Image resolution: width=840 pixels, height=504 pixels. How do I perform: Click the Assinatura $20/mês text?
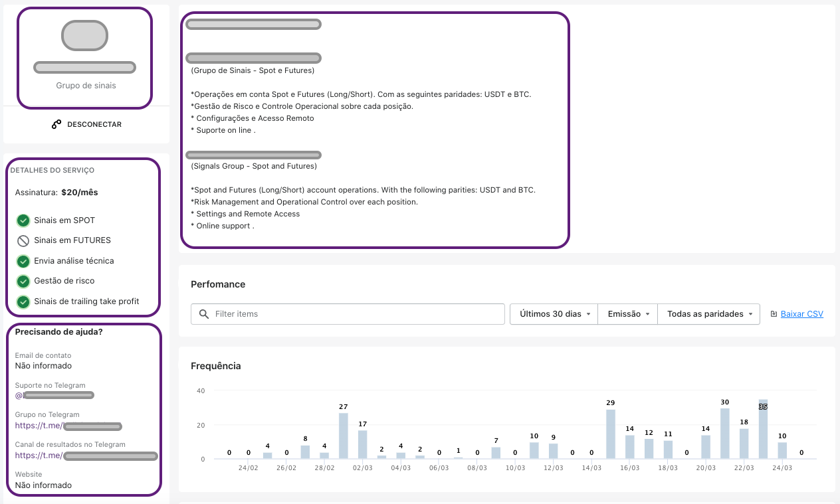click(56, 193)
